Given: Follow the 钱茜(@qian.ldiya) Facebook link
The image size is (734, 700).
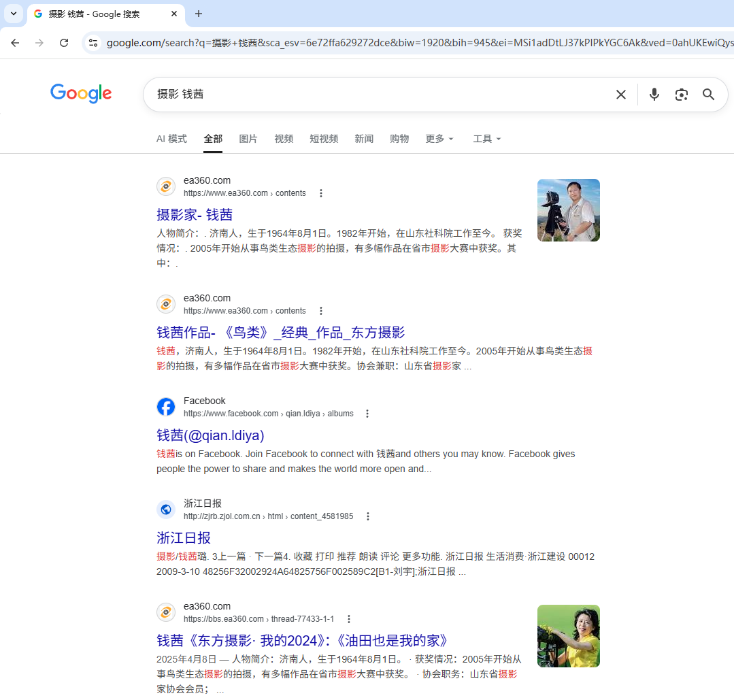Looking at the screenshot, I should (x=211, y=435).
